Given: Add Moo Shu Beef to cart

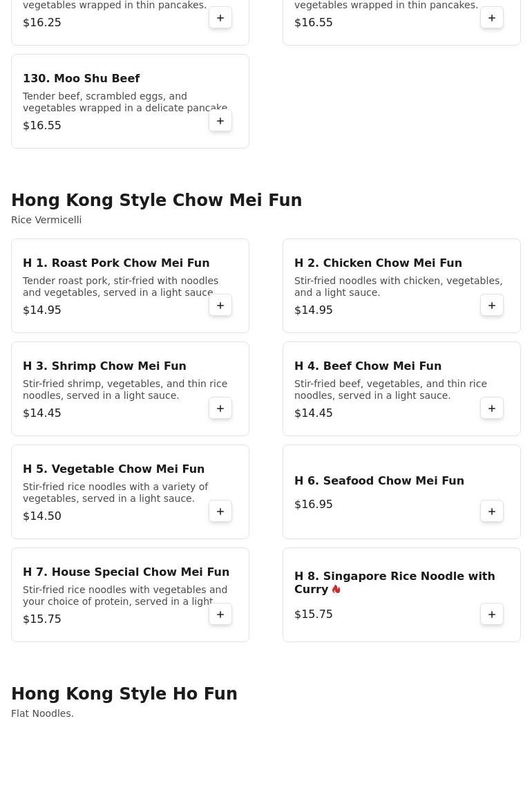Looking at the screenshot, I should pos(220,121).
